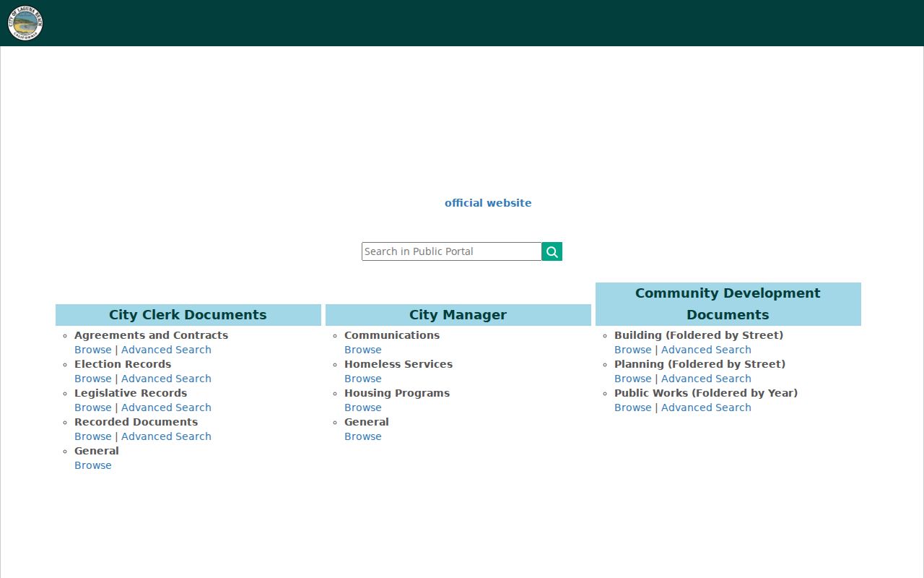Click the City Manager heading
This screenshot has width=924, height=578.
pyautogui.click(x=458, y=315)
